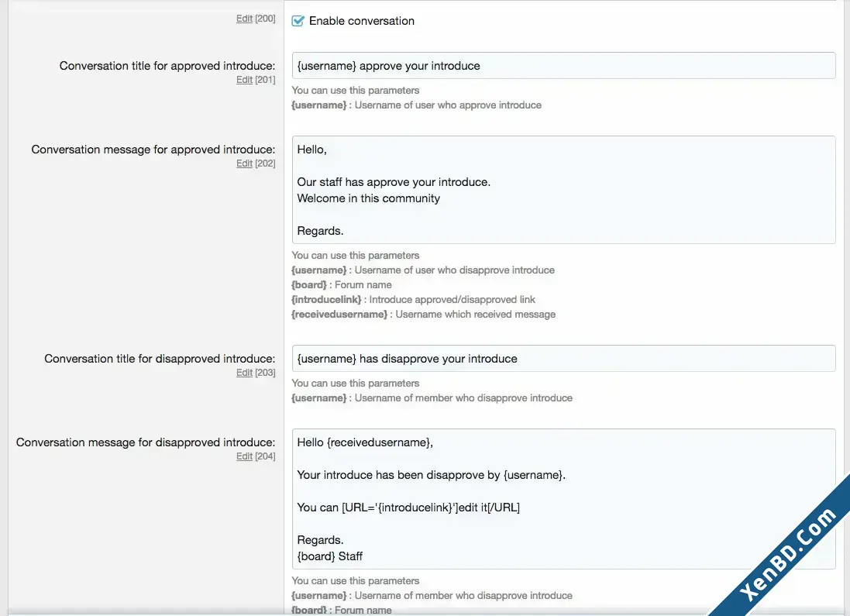Click the 'Conversation message for approved introduce' label
The image size is (850, 616).
[x=153, y=149]
